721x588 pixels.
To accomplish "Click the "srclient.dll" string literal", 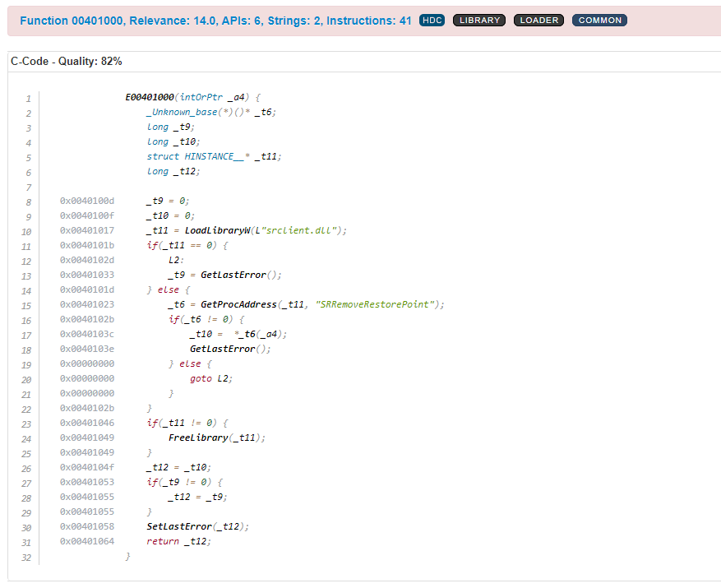I will click(298, 230).
